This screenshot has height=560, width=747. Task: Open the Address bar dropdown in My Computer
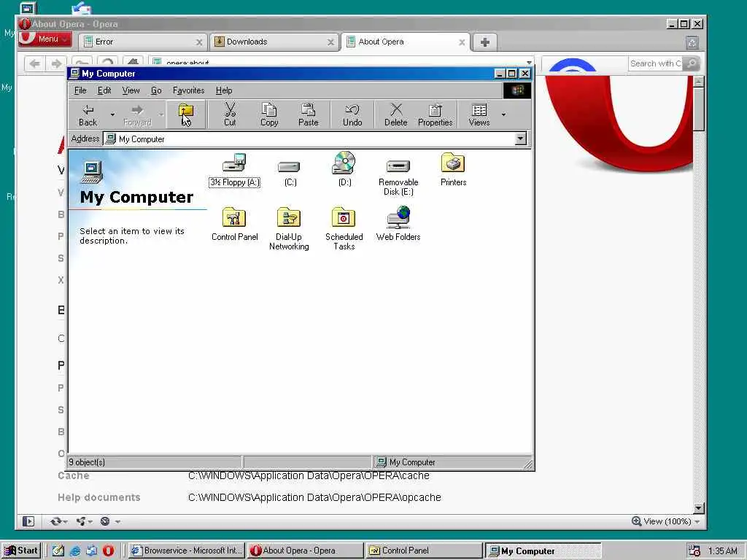521,139
